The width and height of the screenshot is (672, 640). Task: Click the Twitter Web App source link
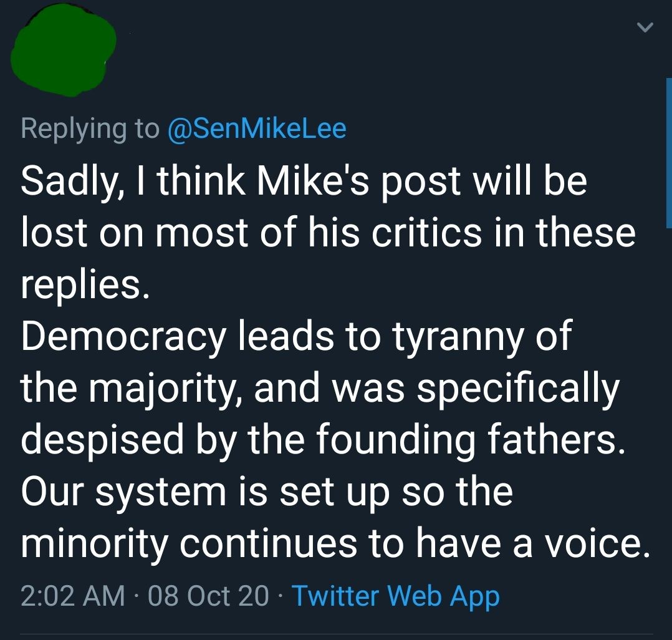[x=395, y=596]
